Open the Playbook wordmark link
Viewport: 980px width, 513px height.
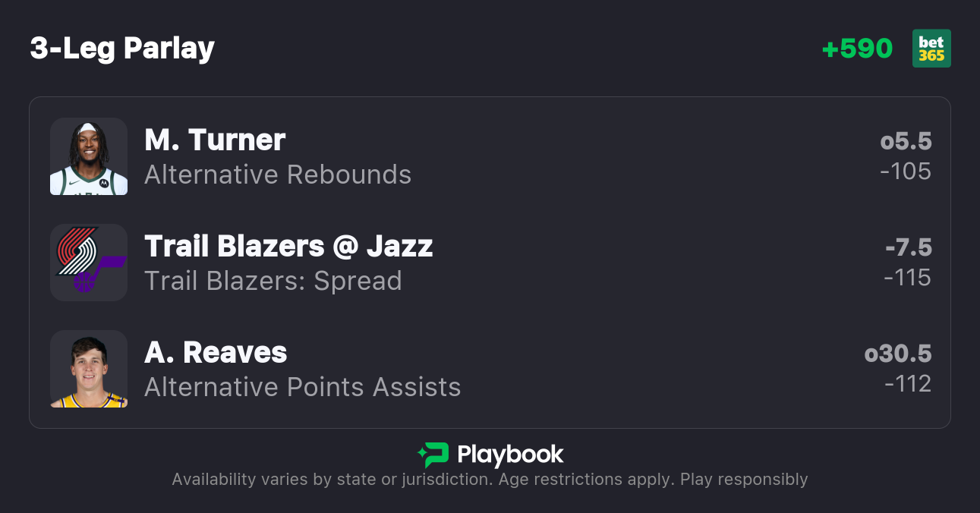tap(510, 455)
